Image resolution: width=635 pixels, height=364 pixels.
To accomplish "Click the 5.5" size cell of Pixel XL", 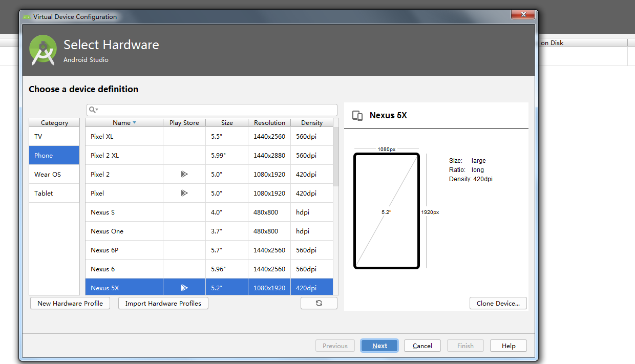I will point(227,136).
